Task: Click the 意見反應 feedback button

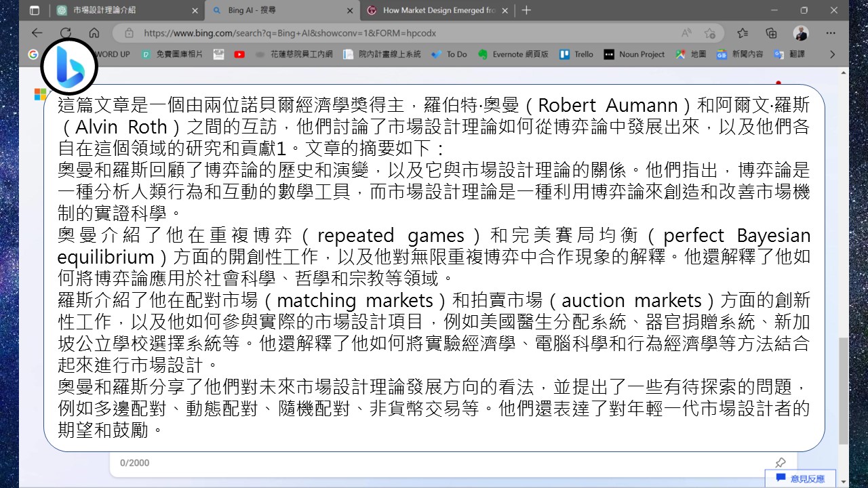Action: pos(802,479)
